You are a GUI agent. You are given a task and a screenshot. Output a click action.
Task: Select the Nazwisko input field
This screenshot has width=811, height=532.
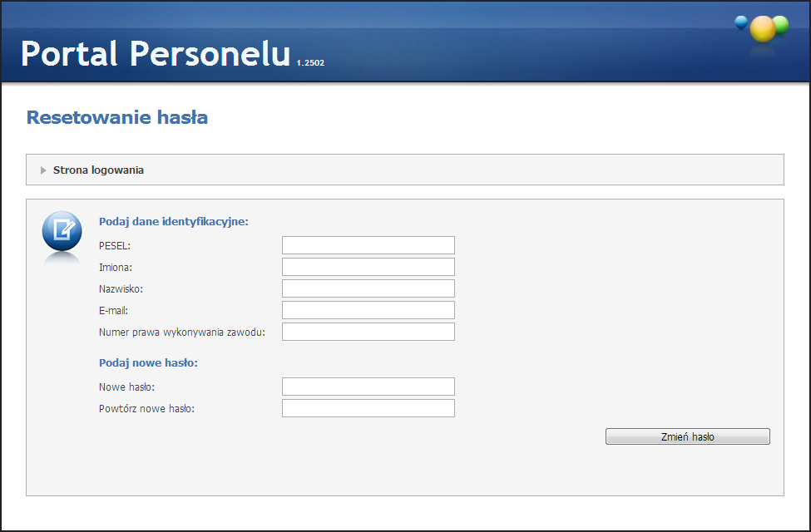(368, 288)
